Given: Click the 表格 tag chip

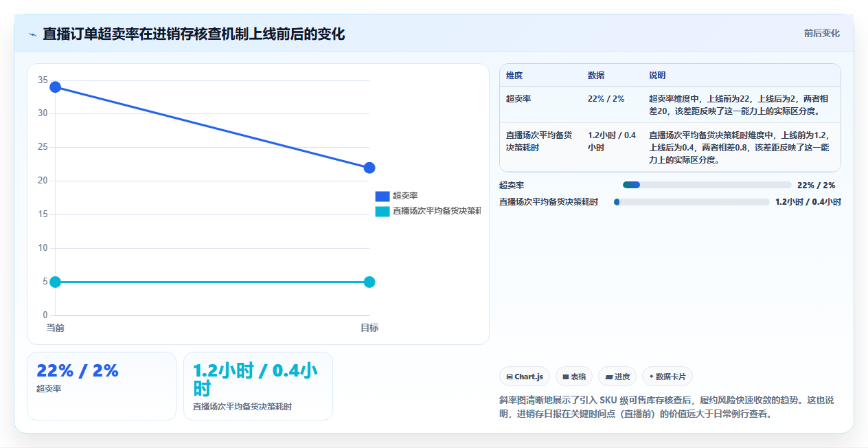Looking at the screenshot, I should (x=574, y=377).
